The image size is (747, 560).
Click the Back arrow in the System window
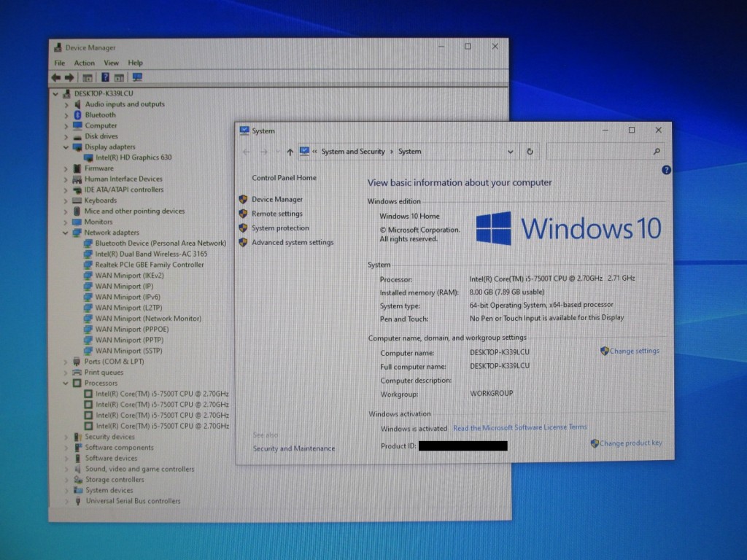(x=247, y=152)
